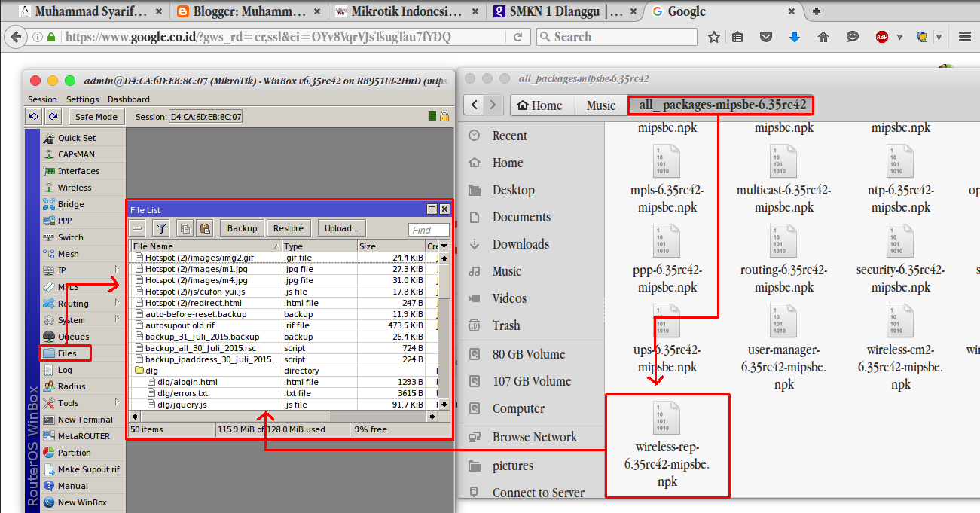Screen dimensions: 980x513
Task: Click the Firefox downloads arrow icon
Action: point(795,37)
